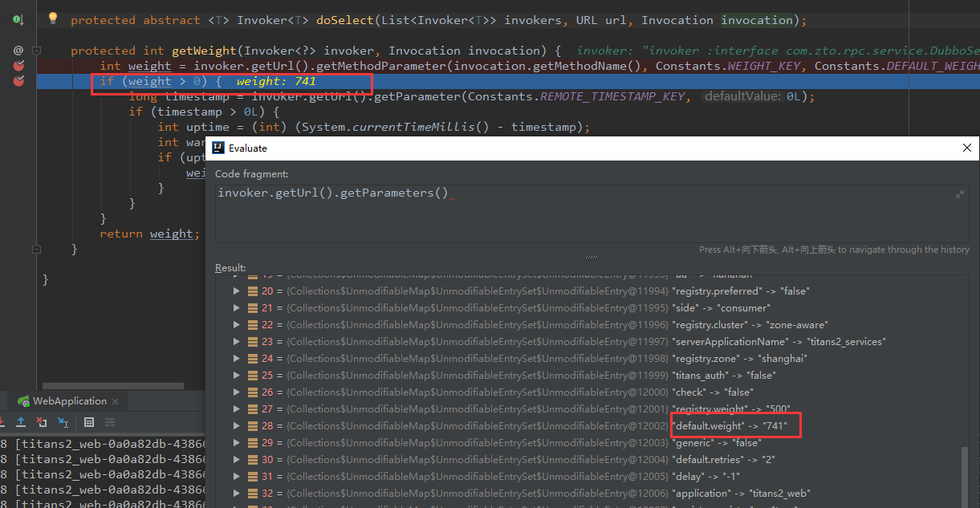Click the yellow lightbulb intention icon

tap(53, 18)
